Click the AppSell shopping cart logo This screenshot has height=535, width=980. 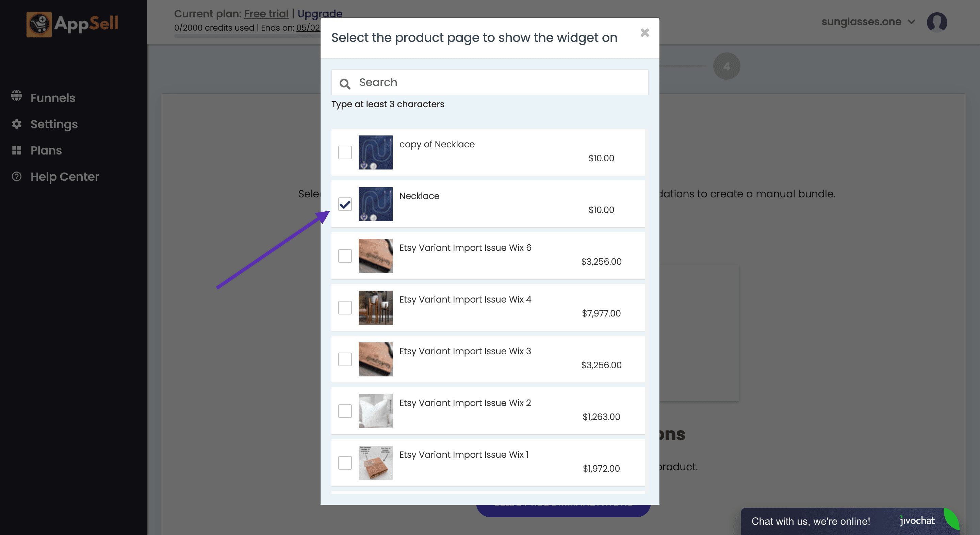coord(39,25)
